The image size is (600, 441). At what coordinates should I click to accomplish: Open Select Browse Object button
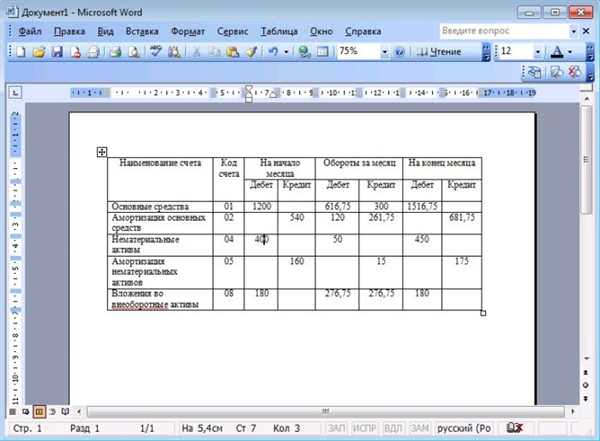(x=585, y=385)
